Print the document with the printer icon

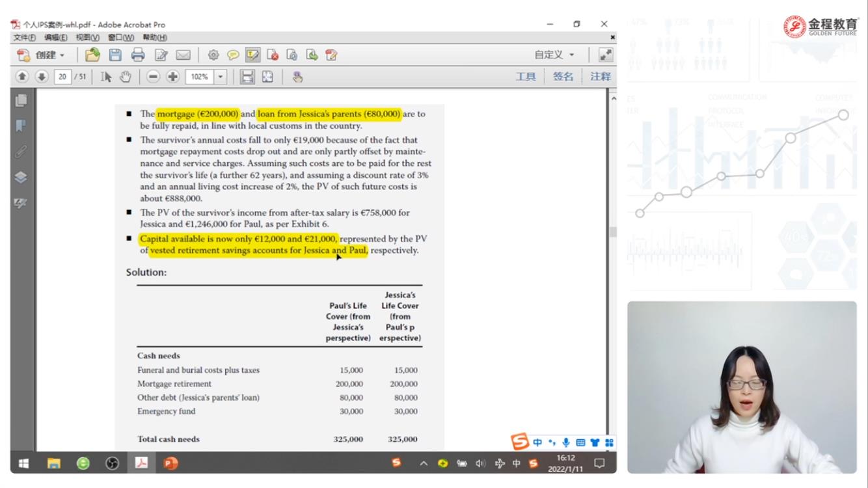[138, 55]
